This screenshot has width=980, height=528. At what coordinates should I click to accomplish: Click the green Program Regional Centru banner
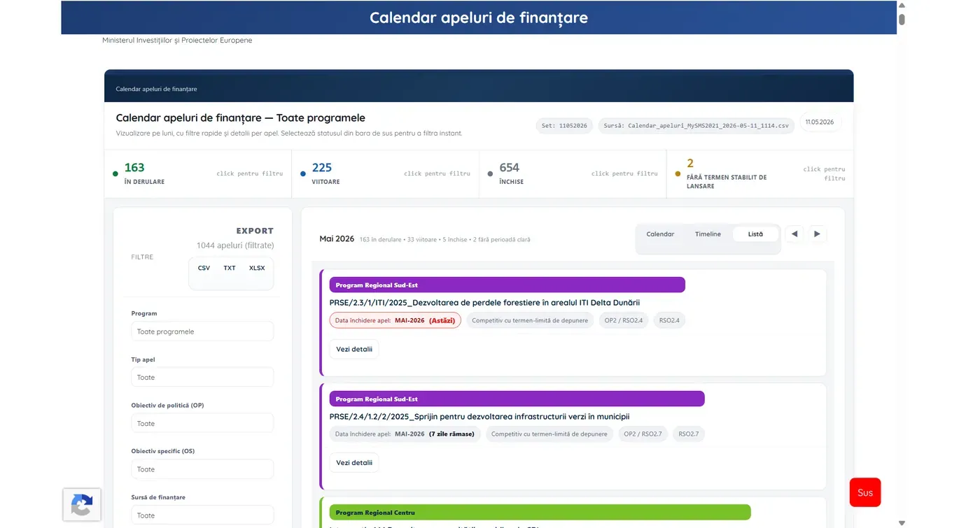pos(540,513)
